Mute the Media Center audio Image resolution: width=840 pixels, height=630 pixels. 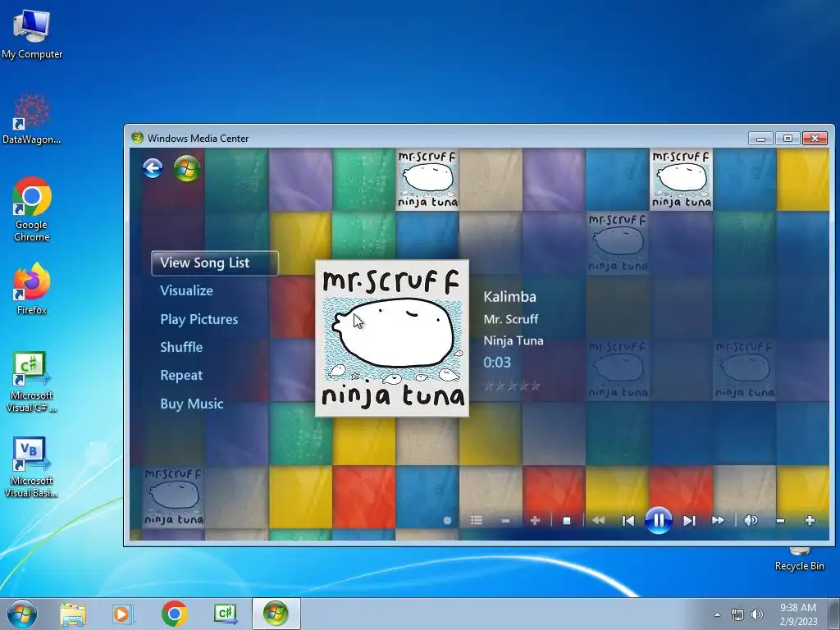pyautogui.click(x=751, y=520)
